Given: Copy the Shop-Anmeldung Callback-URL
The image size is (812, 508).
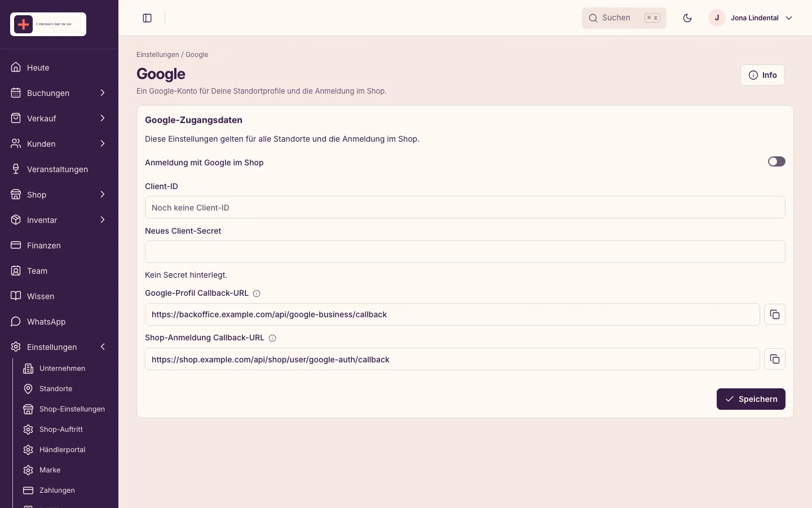Looking at the screenshot, I should pos(775,359).
